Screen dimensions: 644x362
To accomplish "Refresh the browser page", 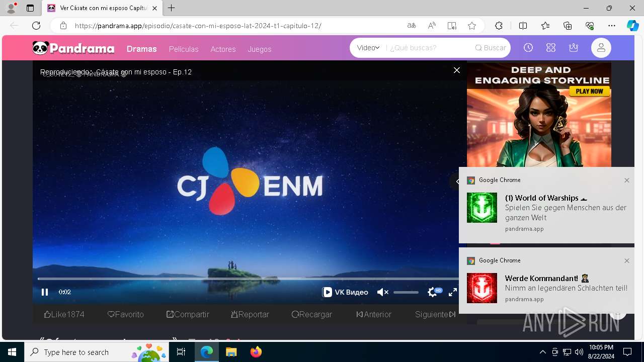I will (36, 26).
